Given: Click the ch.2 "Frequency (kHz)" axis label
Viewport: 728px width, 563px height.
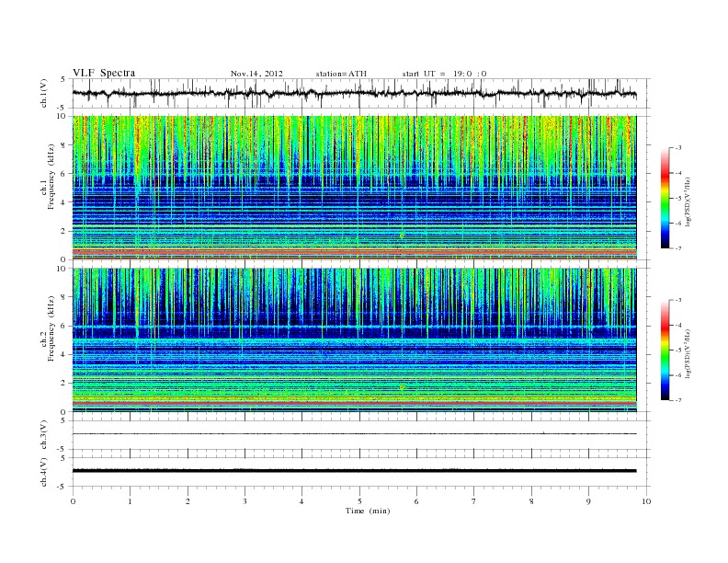Looking at the screenshot, I should coord(51,328).
